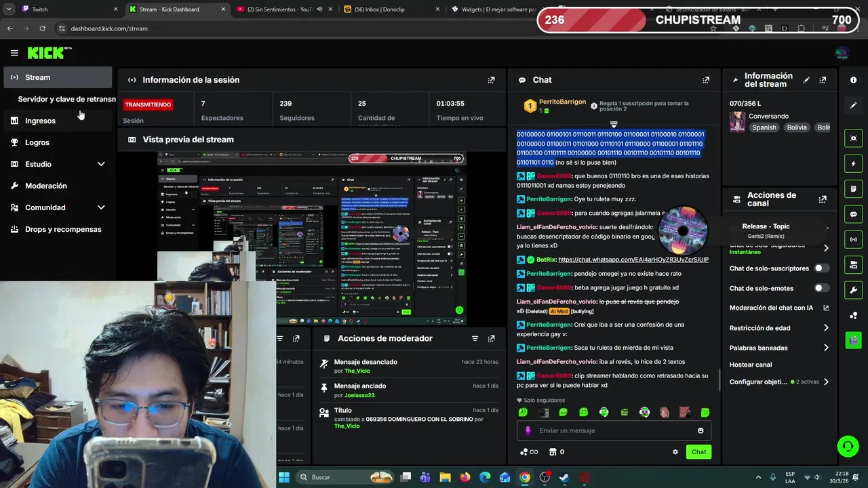Toggle the chat bubble widget in the right sidebar
Viewport: 868px width, 488px height.
point(853,214)
